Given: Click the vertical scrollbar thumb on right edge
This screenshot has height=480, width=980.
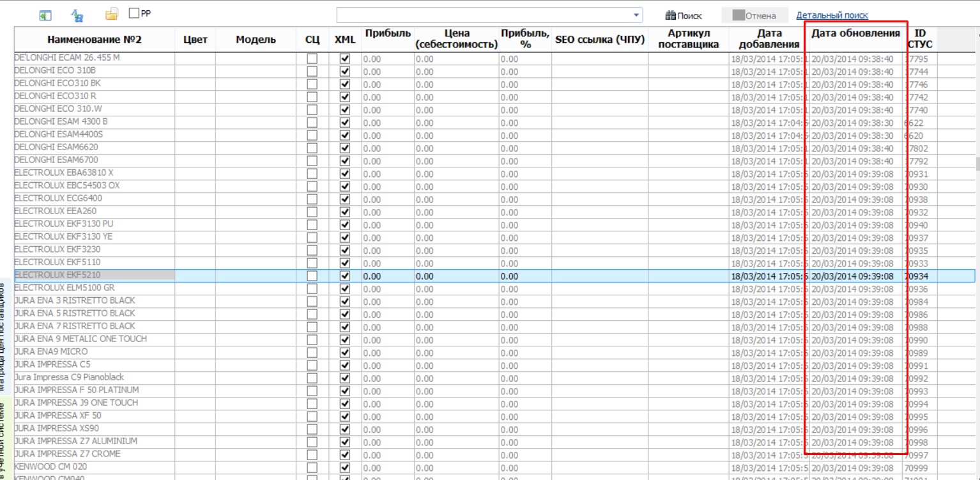Looking at the screenshot, I should click(x=977, y=163).
